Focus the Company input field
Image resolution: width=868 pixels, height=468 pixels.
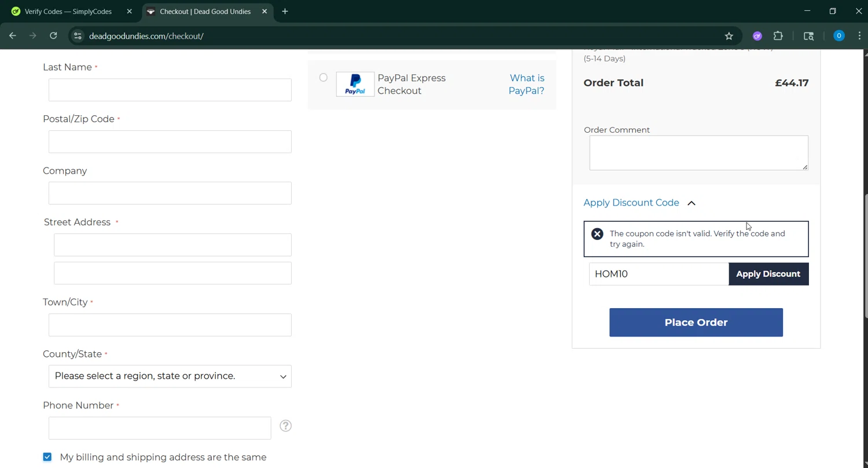tap(170, 193)
